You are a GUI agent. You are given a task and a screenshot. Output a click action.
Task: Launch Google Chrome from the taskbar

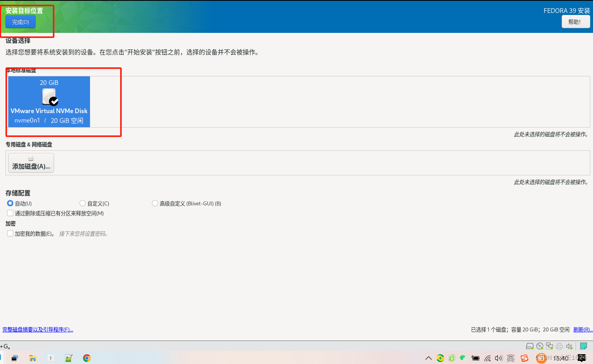pyautogui.click(x=87, y=358)
